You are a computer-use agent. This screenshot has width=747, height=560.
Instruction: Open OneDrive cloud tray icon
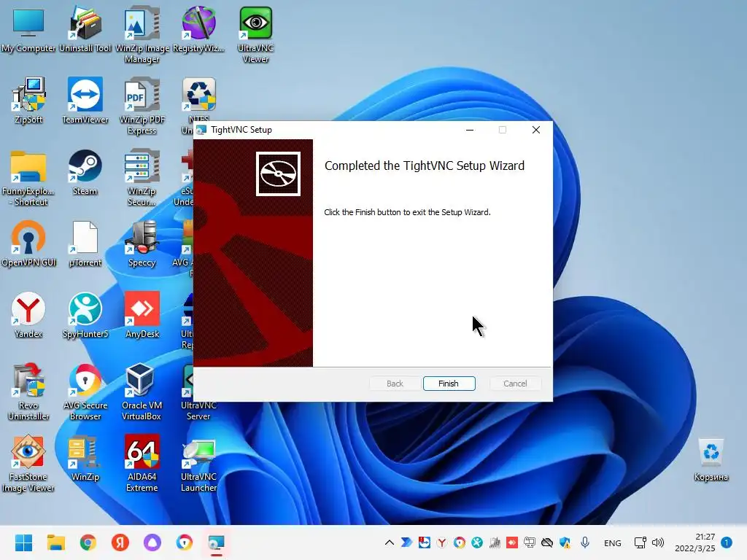(547, 542)
